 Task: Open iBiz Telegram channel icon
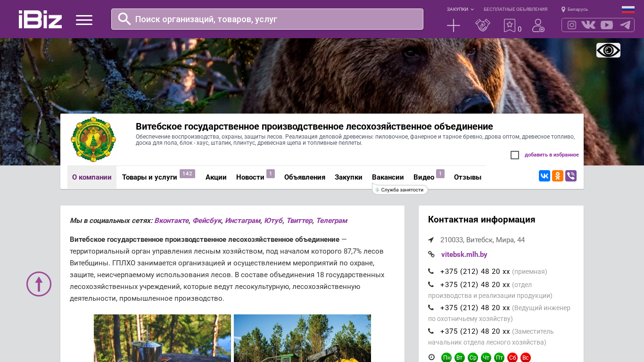(x=625, y=25)
